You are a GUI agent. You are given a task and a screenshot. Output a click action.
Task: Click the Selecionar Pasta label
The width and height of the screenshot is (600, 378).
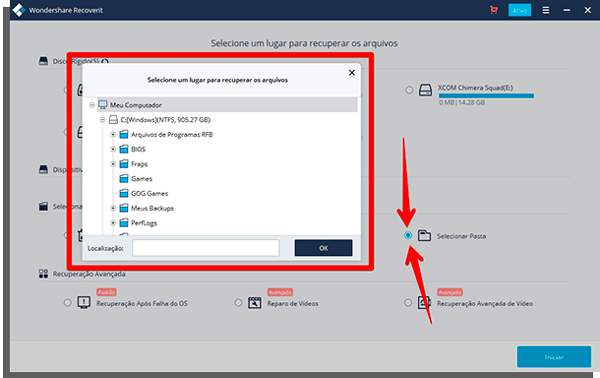461,236
